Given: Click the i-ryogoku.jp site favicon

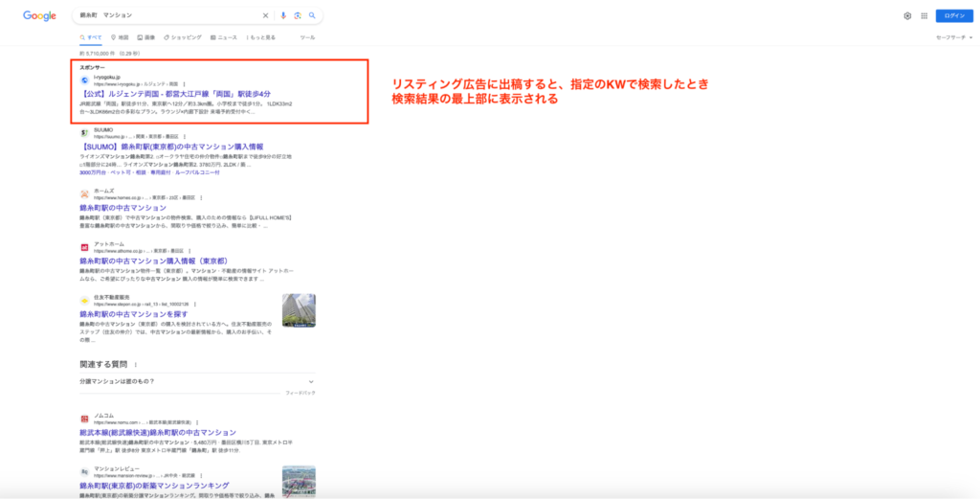Looking at the screenshot, I should point(84,80).
